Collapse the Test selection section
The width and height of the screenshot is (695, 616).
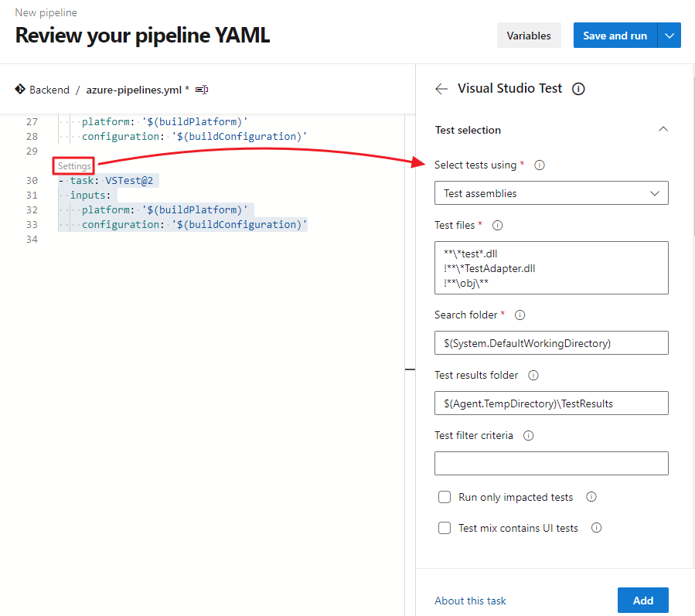click(663, 130)
